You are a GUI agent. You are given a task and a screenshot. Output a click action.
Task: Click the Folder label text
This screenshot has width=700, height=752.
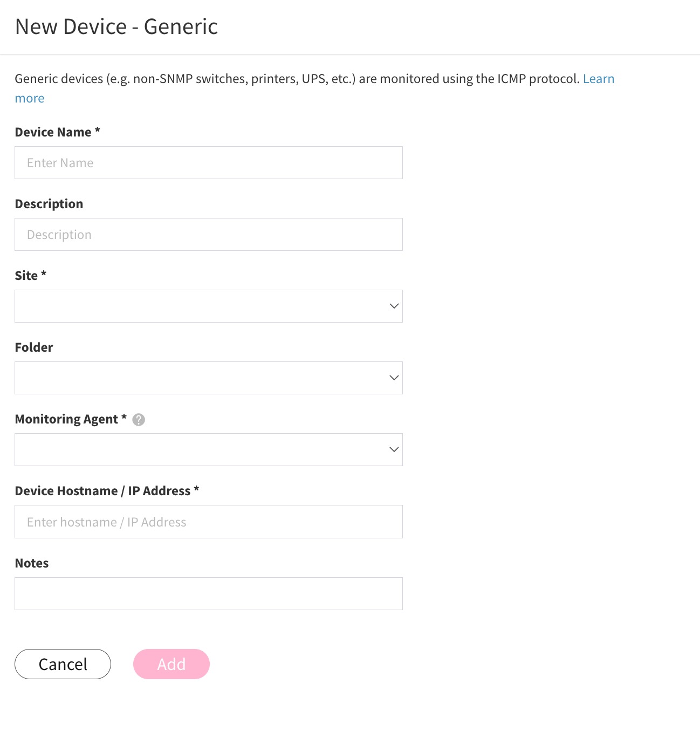pyautogui.click(x=34, y=347)
